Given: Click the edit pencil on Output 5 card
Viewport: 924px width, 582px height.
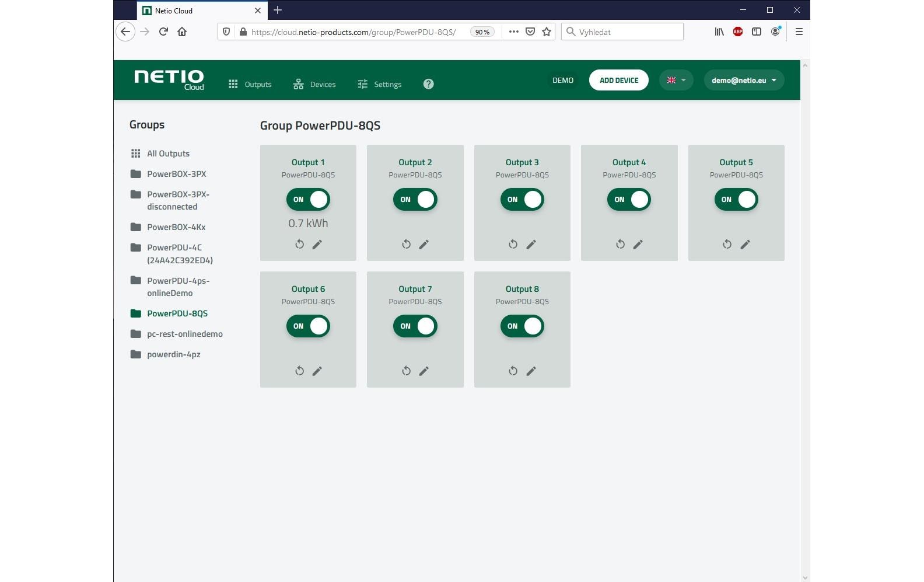Looking at the screenshot, I should [745, 245].
